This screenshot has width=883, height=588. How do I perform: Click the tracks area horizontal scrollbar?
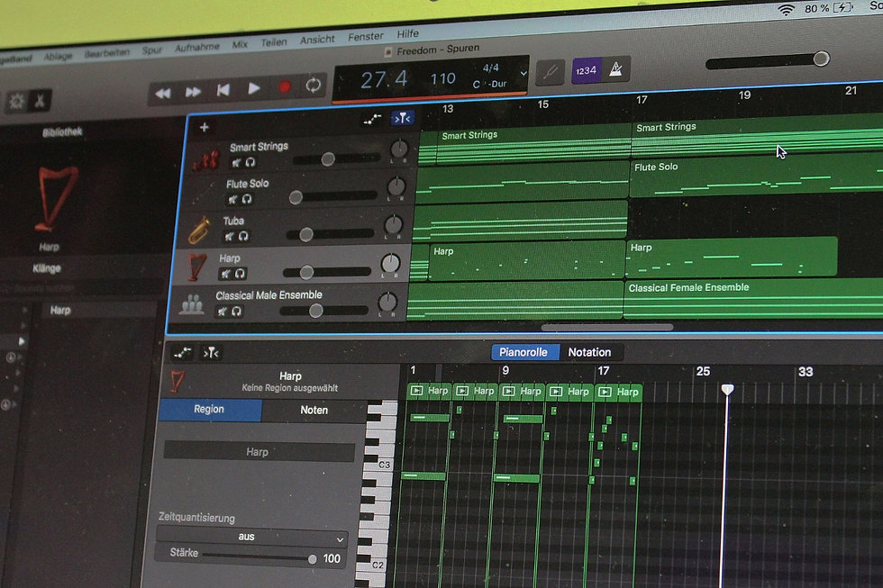(x=607, y=327)
